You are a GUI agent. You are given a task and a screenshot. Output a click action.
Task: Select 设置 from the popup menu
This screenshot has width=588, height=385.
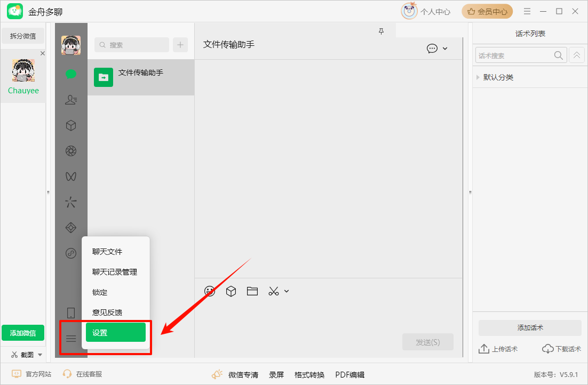(115, 332)
